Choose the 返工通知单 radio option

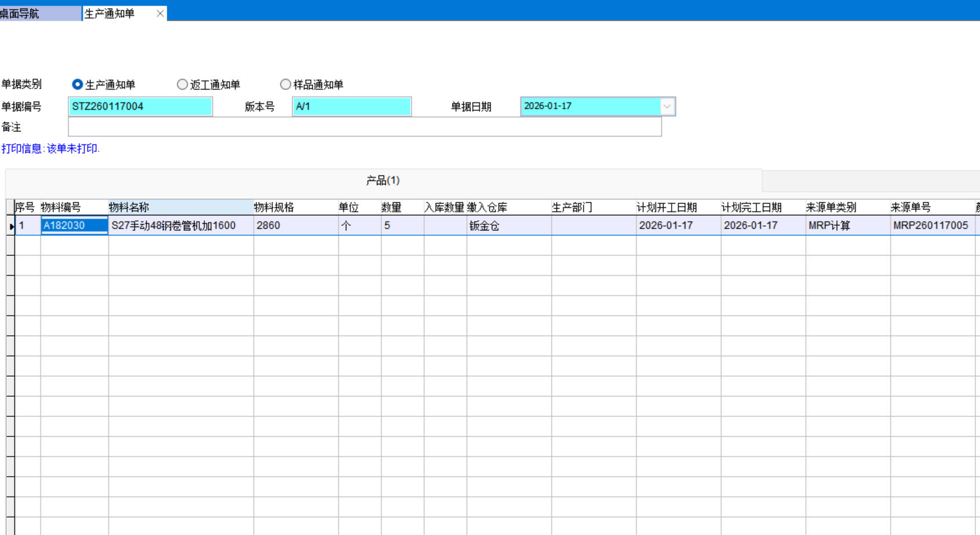tap(182, 84)
